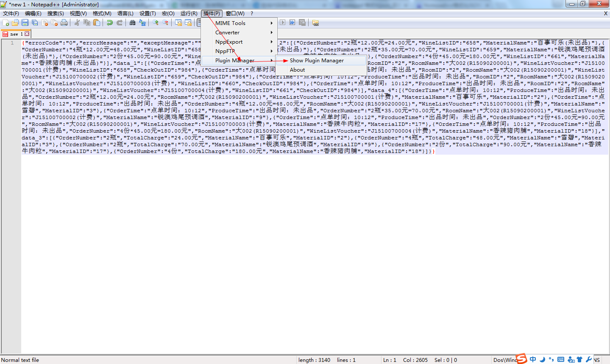The width and height of the screenshot is (610, 364).
Task: Click the 'Ln : 1' status field
Action: [390, 360]
